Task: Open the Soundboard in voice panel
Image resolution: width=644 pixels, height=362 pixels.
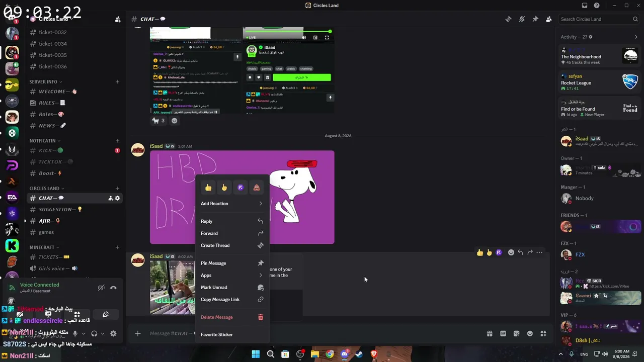Action: [x=106, y=314]
